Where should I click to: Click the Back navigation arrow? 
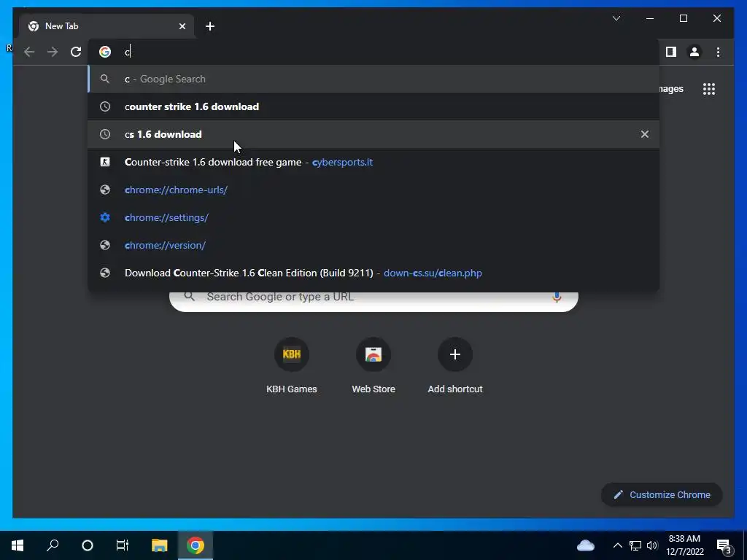pos(29,52)
